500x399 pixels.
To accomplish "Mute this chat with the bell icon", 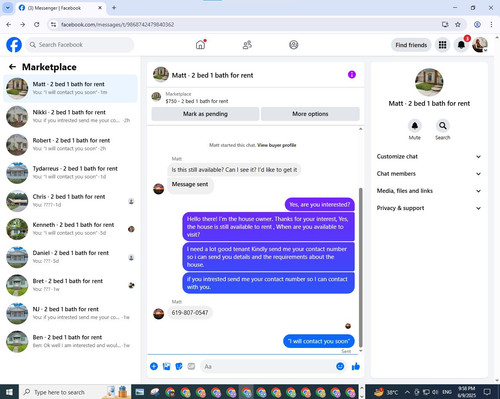I will click(415, 126).
